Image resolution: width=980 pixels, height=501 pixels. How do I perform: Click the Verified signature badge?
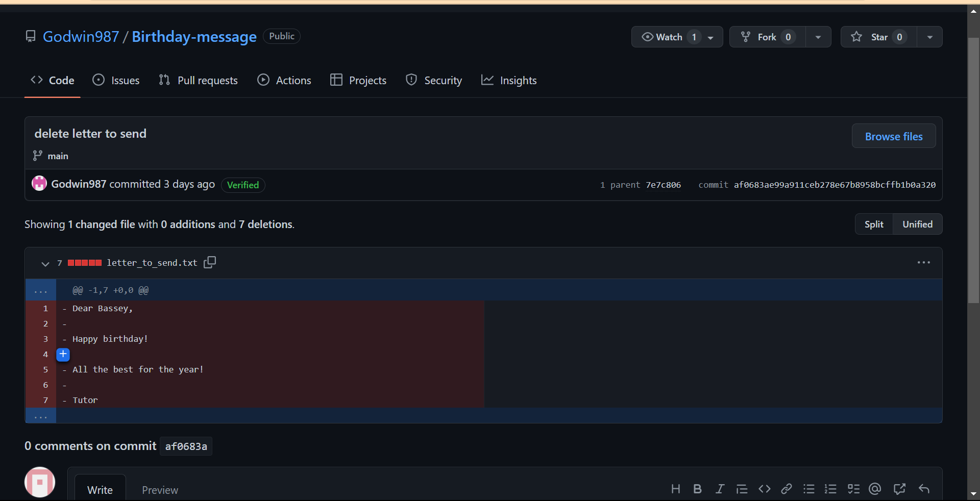click(x=243, y=185)
